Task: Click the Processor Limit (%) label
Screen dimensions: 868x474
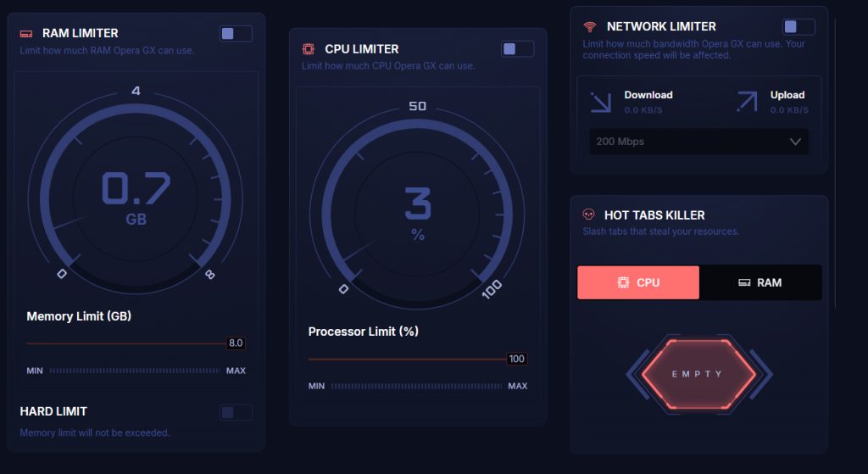Action: pyautogui.click(x=363, y=332)
